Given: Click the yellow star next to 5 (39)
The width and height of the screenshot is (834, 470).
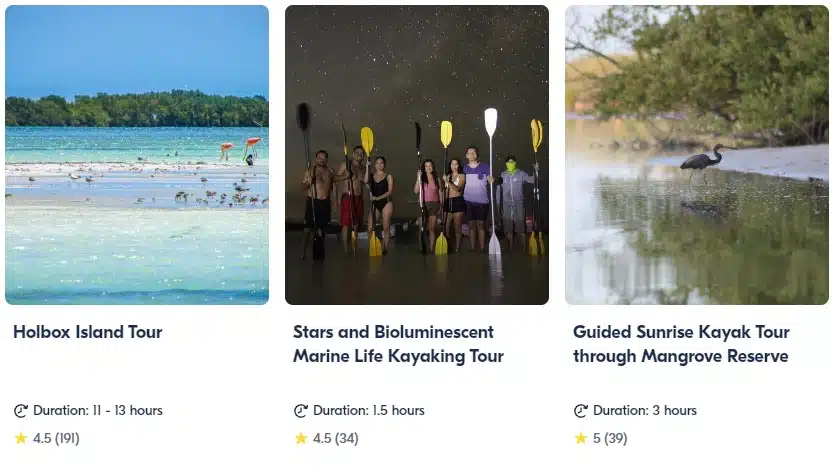Looking at the screenshot, I should pyautogui.click(x=581, y=438).
